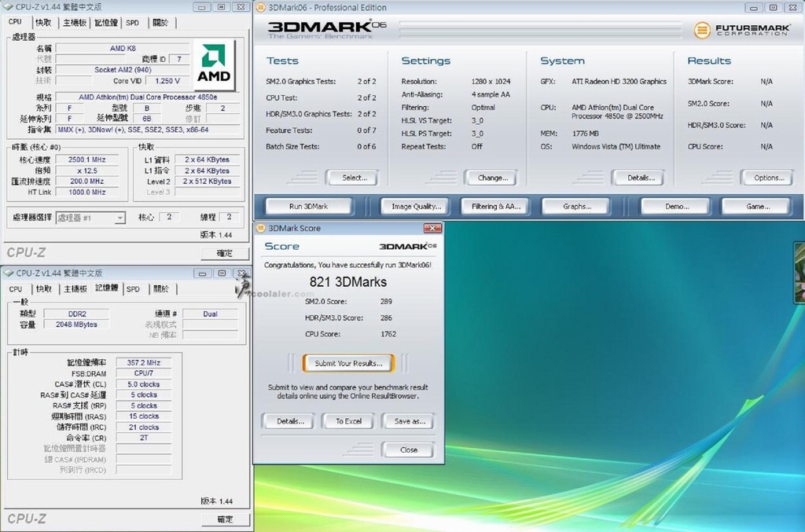Click the Graphs... button
Viewport: 805px width, 532px height.
[x=577, y=206]
